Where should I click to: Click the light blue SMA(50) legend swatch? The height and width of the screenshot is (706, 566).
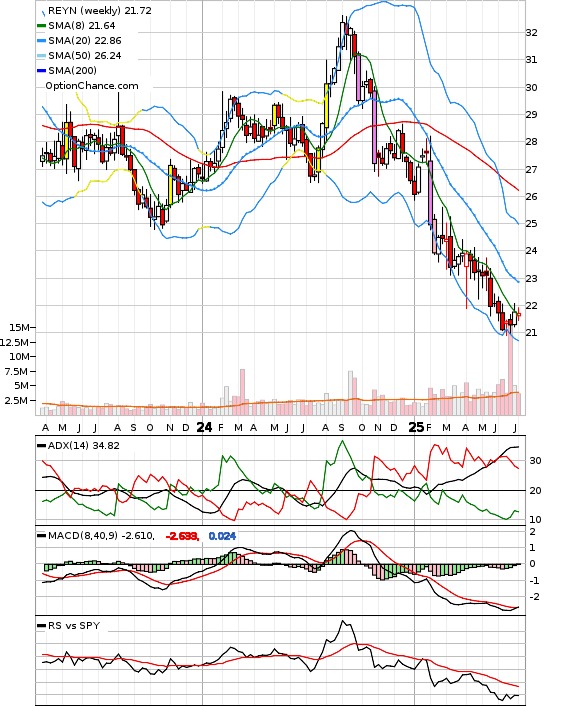pos(41,56)
